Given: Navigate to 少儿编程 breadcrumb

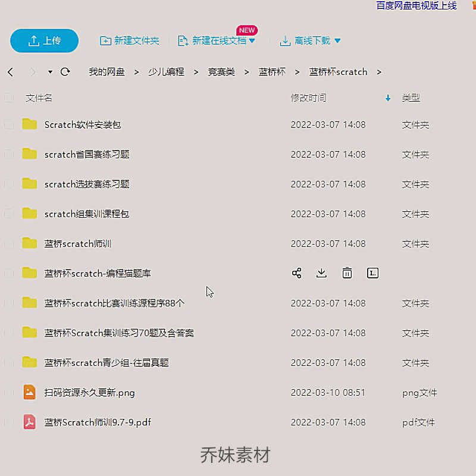Looking at the screenshot, I should pyautogui.click(x=166, y=72).
